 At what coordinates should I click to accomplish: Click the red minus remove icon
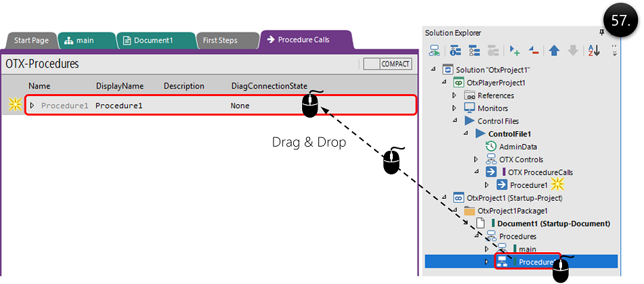(x=534, y=51)
